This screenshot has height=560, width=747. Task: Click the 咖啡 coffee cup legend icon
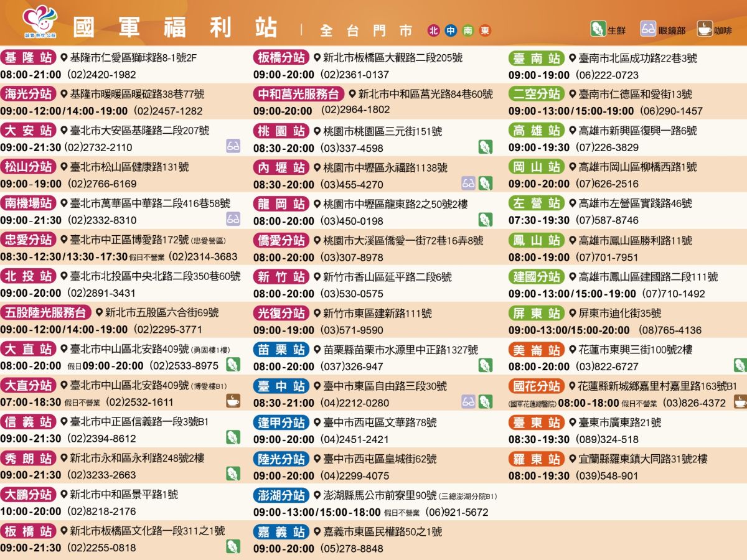tap(704, 29)
